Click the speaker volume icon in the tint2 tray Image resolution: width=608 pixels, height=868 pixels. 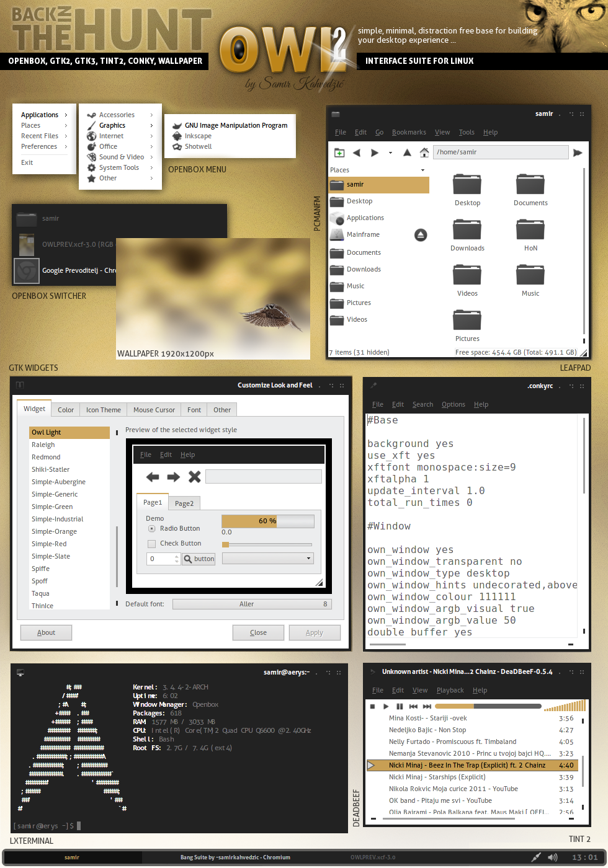click(x=553, y=857)
